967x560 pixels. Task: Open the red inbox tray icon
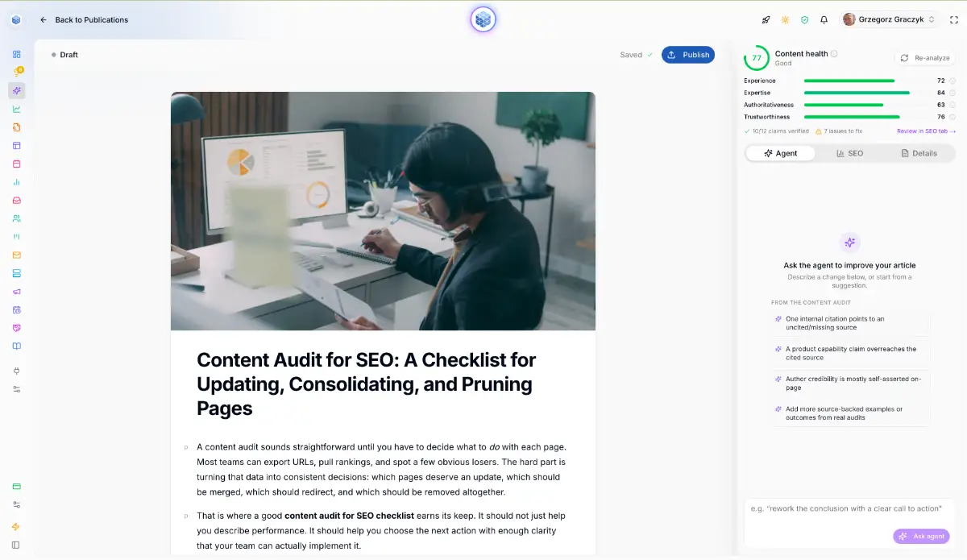[16, 201]
